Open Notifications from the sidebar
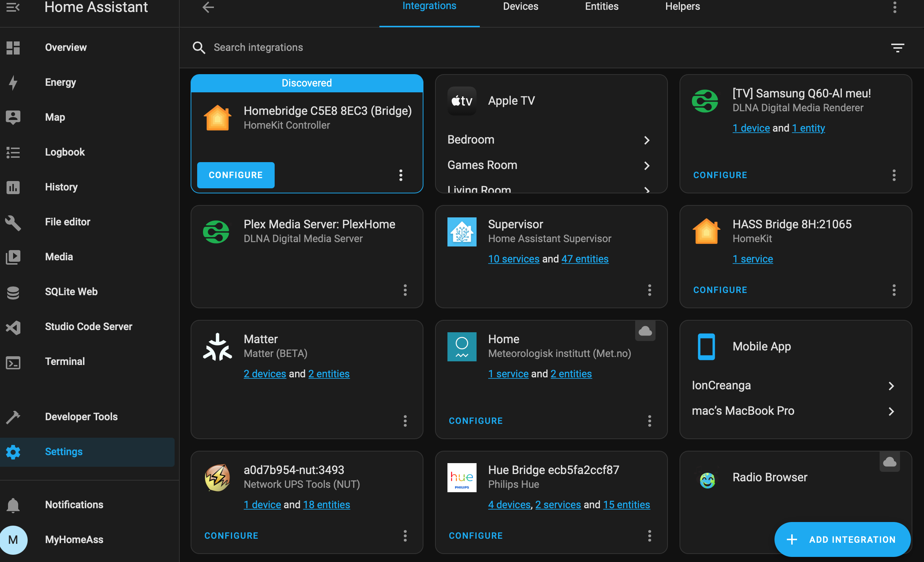The height and width of the screenshot is (562, 924). [x=13, y=505]
